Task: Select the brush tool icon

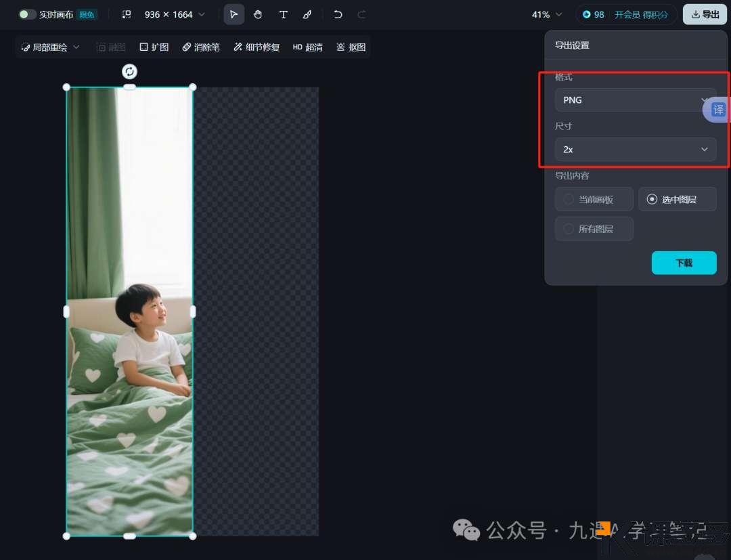Action: 307,14
